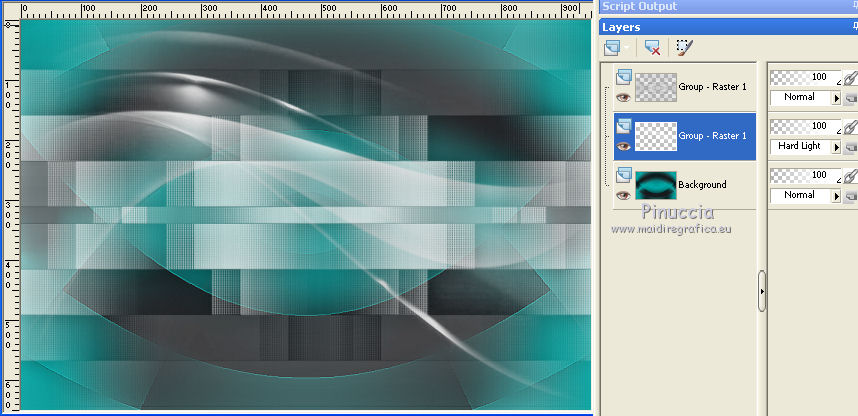The height and width of the screenshot is (416, 858).
Task: Adjust the Background layer opacity slider
Action: [805, 175]
